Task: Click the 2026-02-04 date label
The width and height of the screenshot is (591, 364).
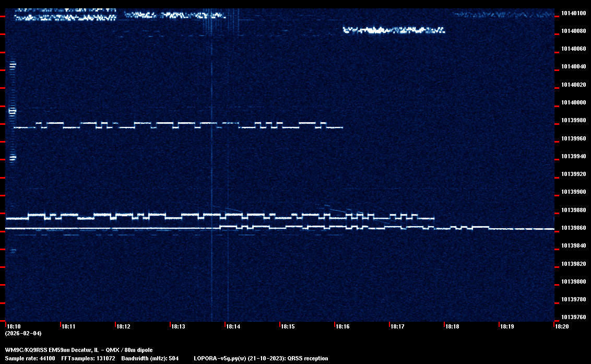Action: pos(23,333)
